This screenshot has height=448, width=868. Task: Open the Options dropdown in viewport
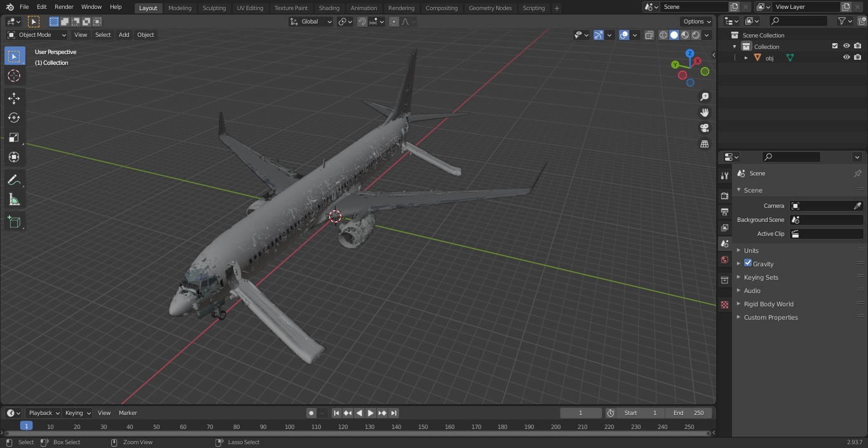point(696,22)
